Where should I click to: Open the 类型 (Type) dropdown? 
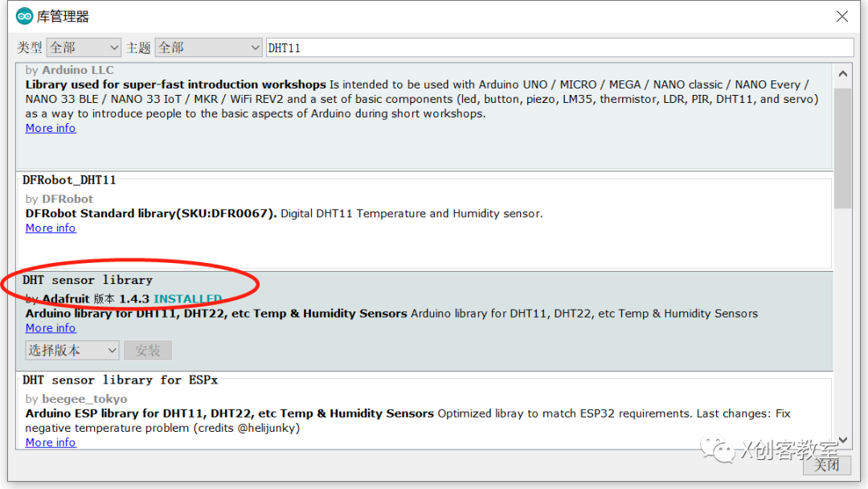click(x=84, y=47)
